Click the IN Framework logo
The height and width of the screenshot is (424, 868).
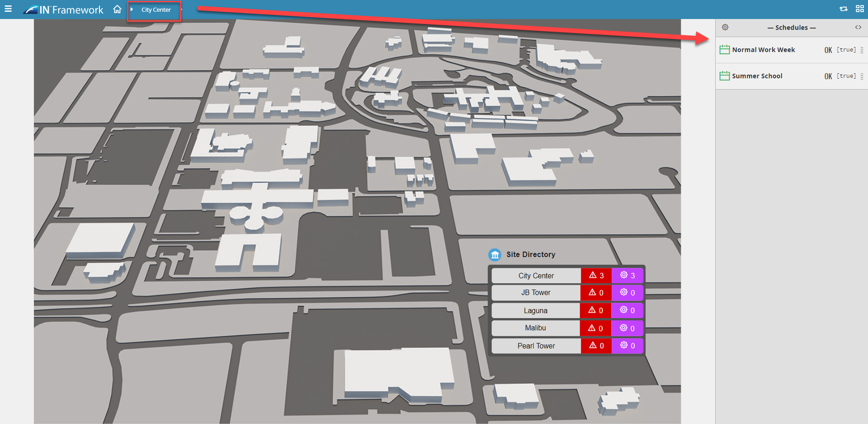[x=63, y=10]
